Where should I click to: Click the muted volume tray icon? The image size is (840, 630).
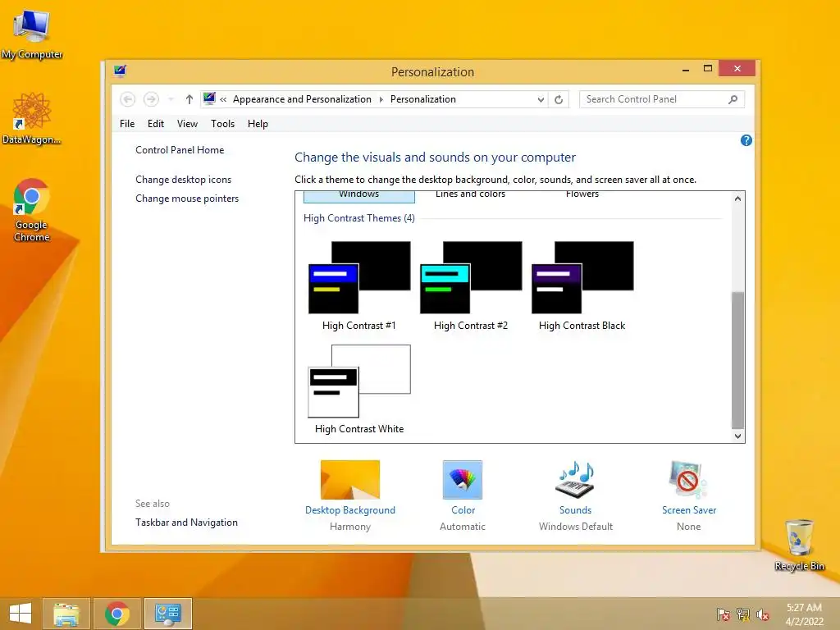click(763, 614)
